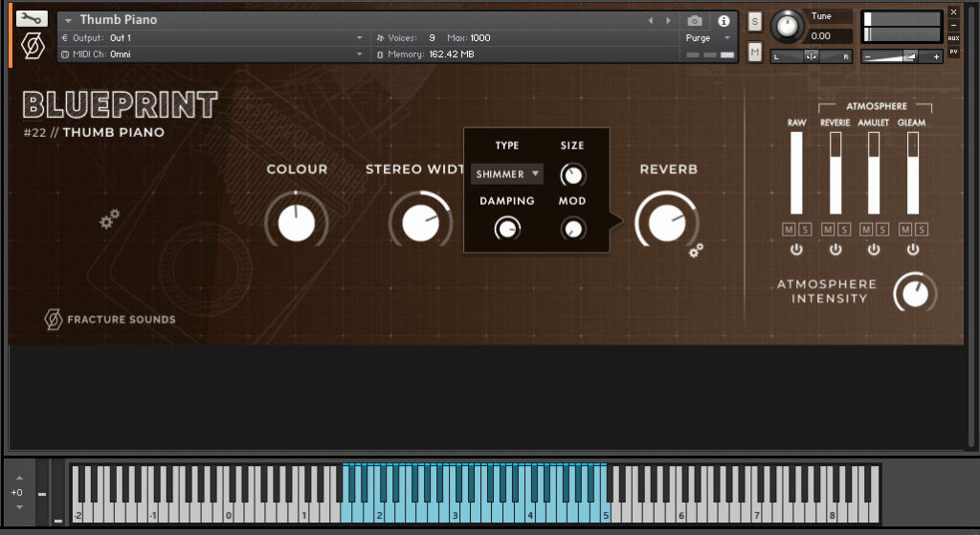The image size is (980, 535).
Task: Toggle the REVERIE channel power button
Action: [x=835, y=250]
